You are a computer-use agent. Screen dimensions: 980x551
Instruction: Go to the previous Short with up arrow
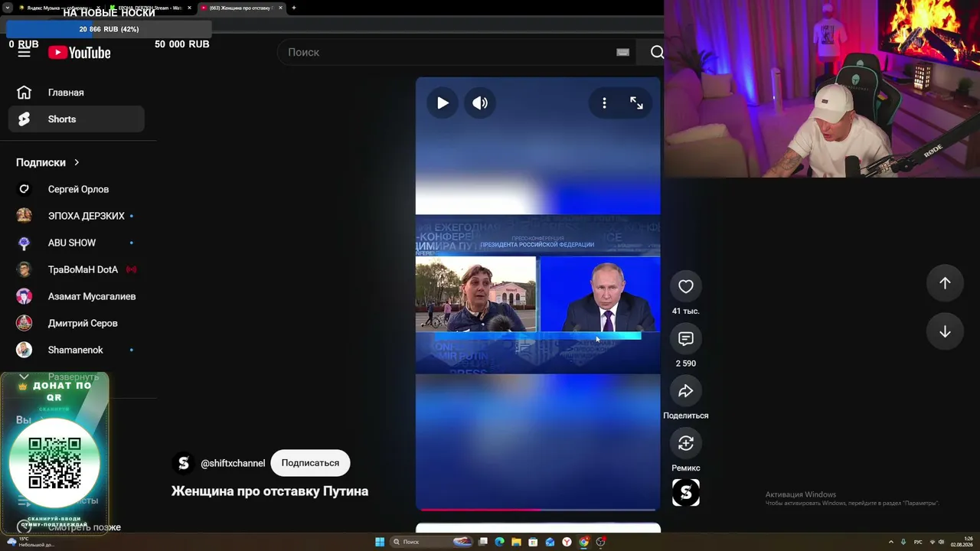pos(945,283)
